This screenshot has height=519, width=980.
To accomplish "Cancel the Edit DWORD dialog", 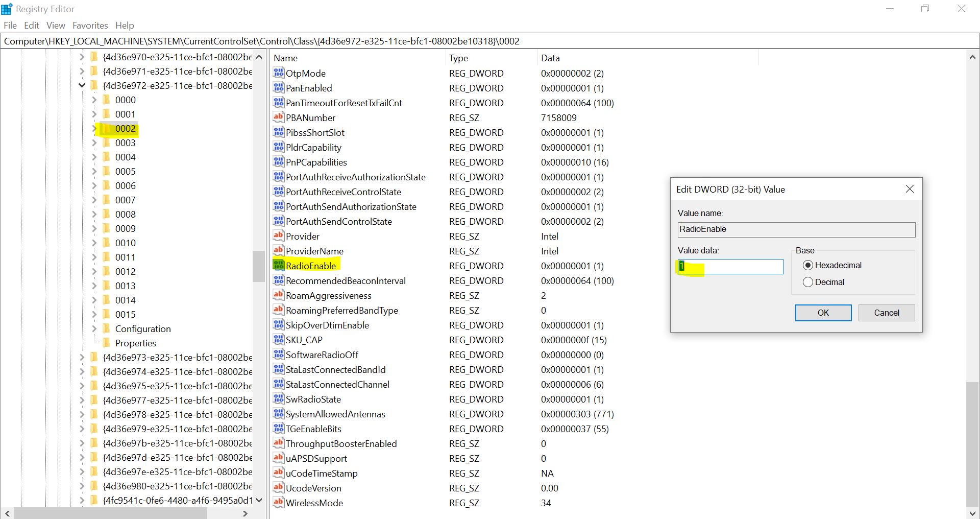I will (x=887, y=313).
